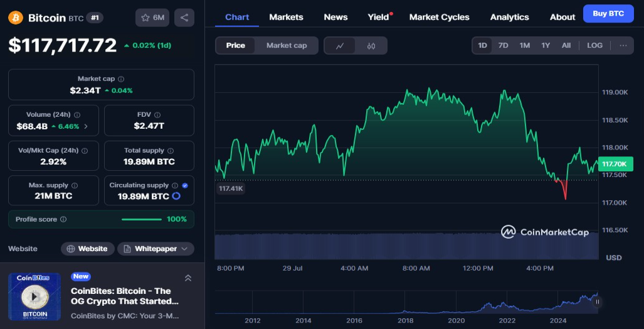Click the New badge on CoinBites
Image resolution: width=644 pixels, height=329 pixels.
[x=80, y=276]
